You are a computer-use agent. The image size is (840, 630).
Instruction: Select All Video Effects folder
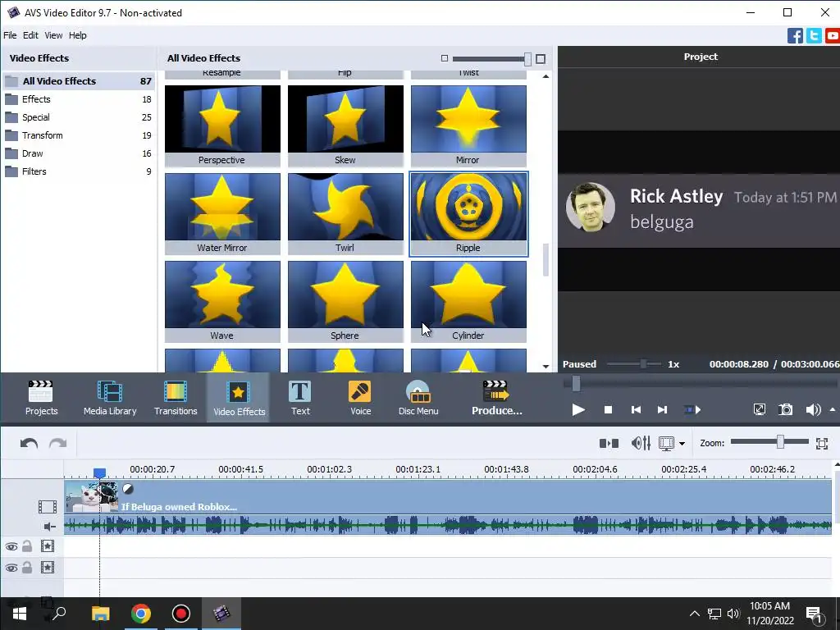[x=79, y=81]
